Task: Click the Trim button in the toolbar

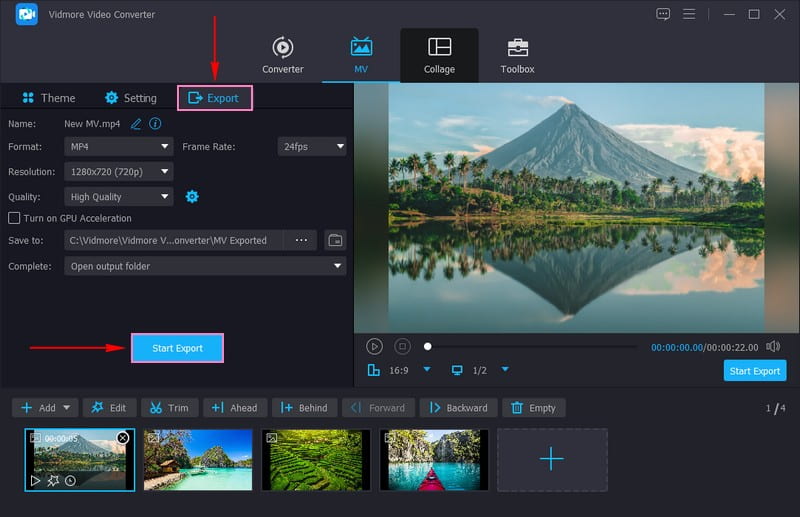Action: (166, 408)
